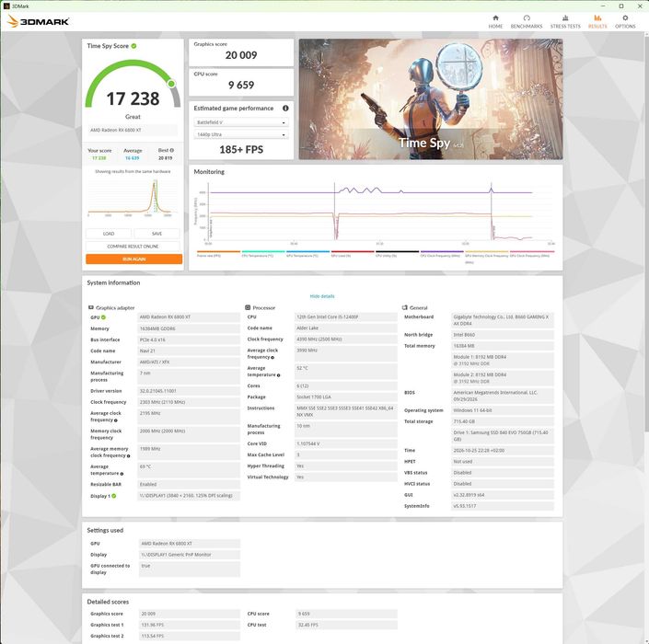Click the Navi 21 code name value
649x644 pixels.
189,351
